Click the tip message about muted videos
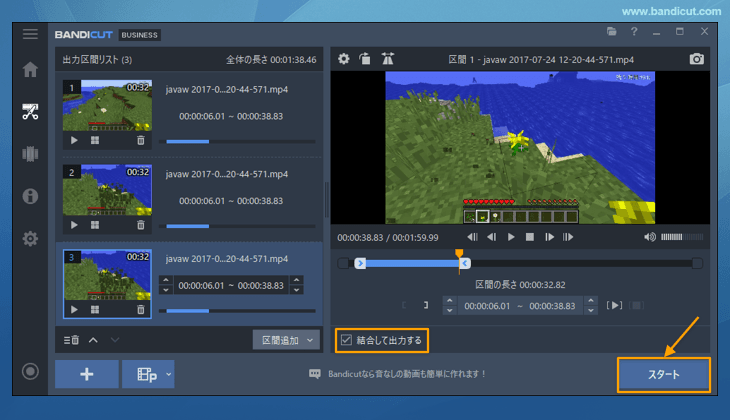The height and width of the screenshot is (420, 730). 407,374
